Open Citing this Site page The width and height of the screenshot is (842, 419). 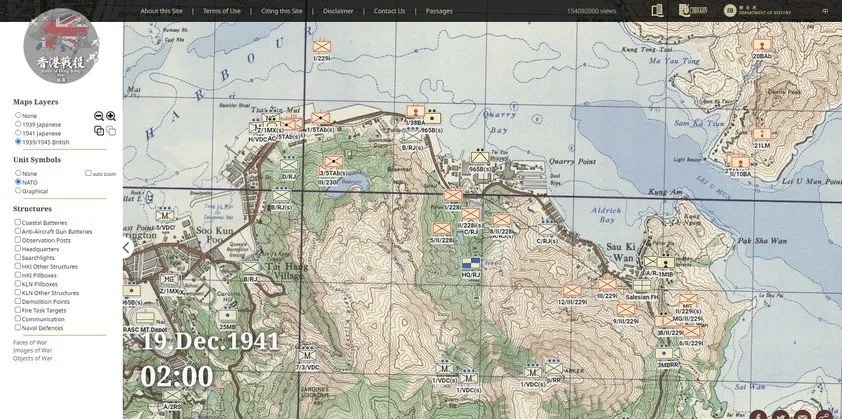[281, 11]
